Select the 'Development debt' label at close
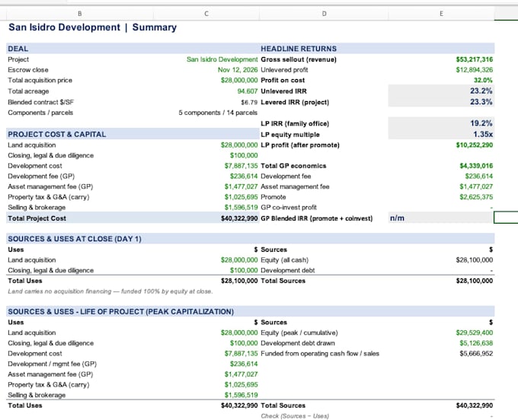518x420 pixels. (x=287, y=270)
